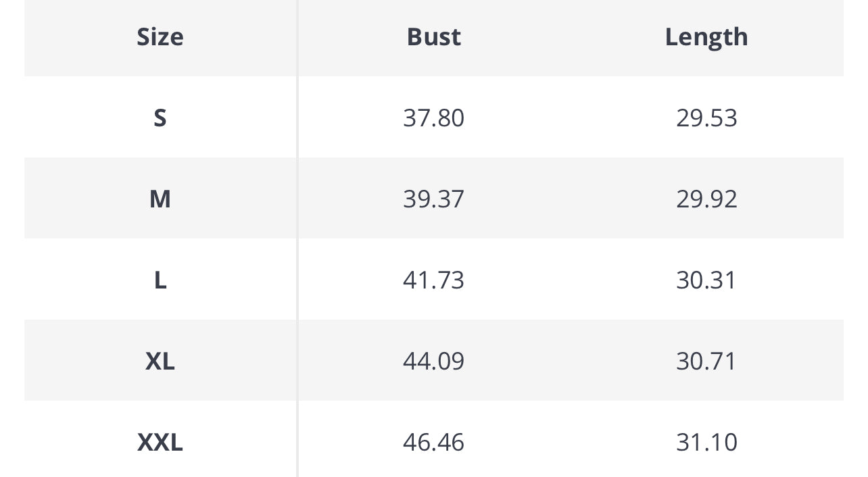Image resolution: width=868 pixels, height=477 pixels.
Task: Click the length value 29.92
Action: (x=706, y=199)
